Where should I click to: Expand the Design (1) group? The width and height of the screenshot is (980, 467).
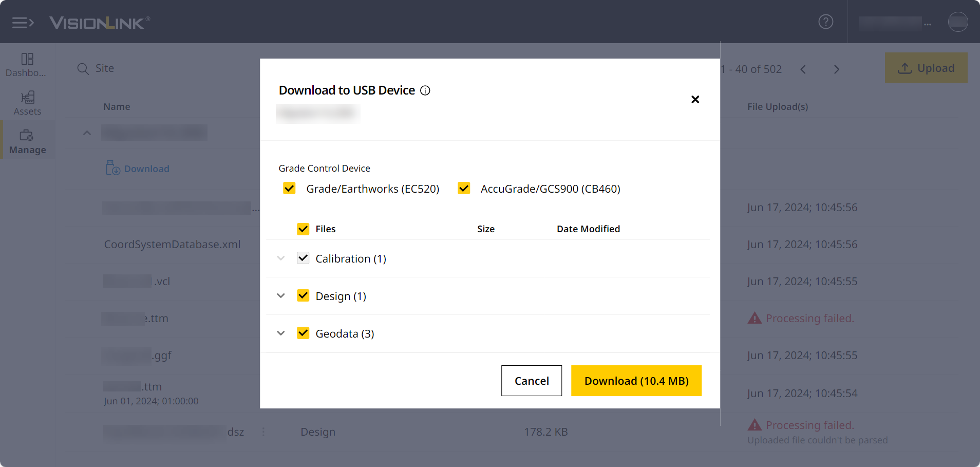[281, 296]
